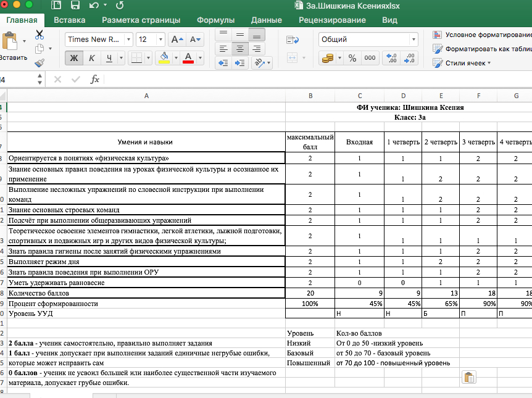Align text left
Screen dimensions: 532x398
pos(223,49)
